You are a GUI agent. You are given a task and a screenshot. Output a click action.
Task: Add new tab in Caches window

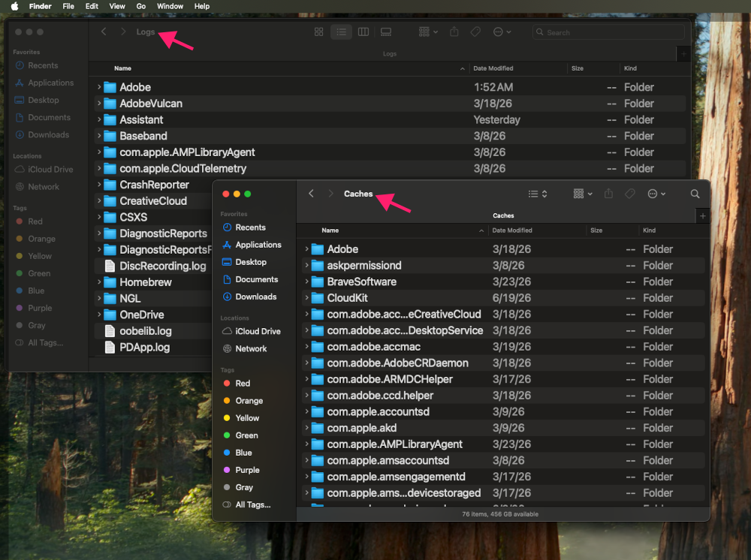point(703,216)
